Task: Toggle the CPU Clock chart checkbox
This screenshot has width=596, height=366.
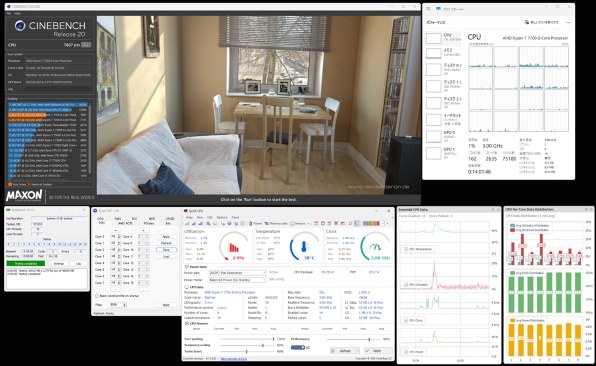Action: 406,320
